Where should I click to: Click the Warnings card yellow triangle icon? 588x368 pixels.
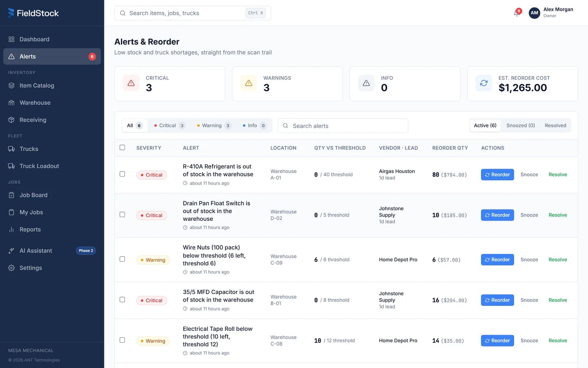(248, 83)
